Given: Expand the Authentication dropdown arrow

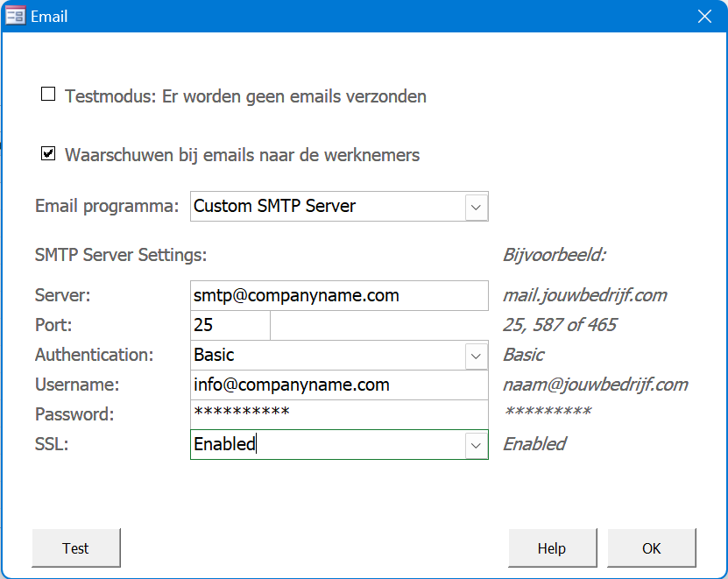Looking at the screenshot, I should point(476,356).
